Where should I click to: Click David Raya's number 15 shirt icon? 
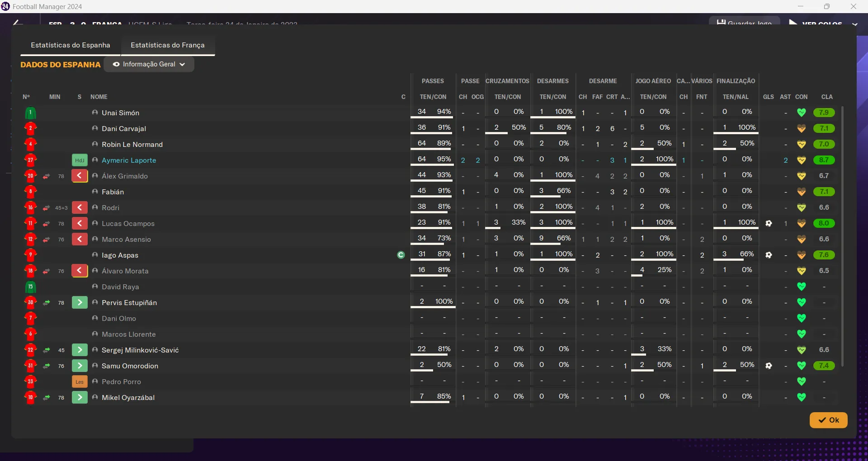tap(30, 287)
